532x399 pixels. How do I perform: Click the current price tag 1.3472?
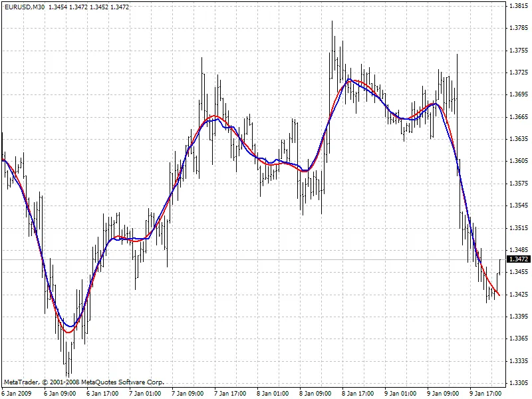[518, 259]
